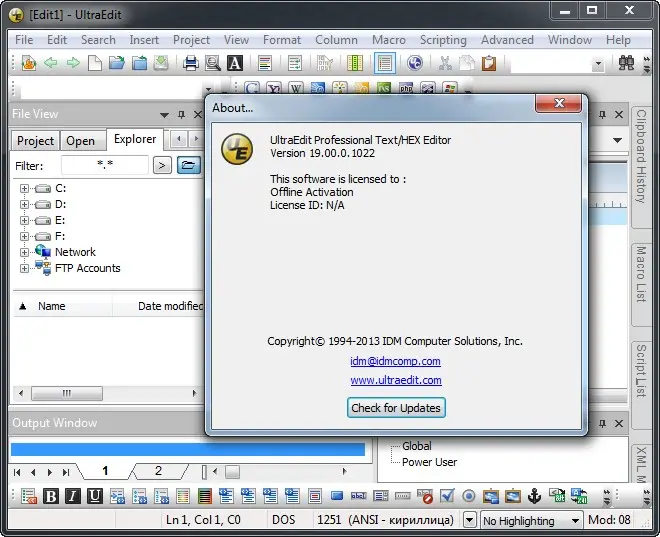Open Print Preview magnifier icon
This screenshot has height=537, width=660.
[213, 63]
